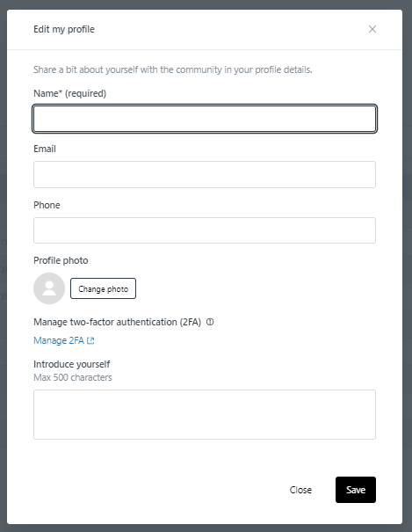Click the external-link icon after Manage 2FA
412x532 pixels.
click(x=90, y=340)
